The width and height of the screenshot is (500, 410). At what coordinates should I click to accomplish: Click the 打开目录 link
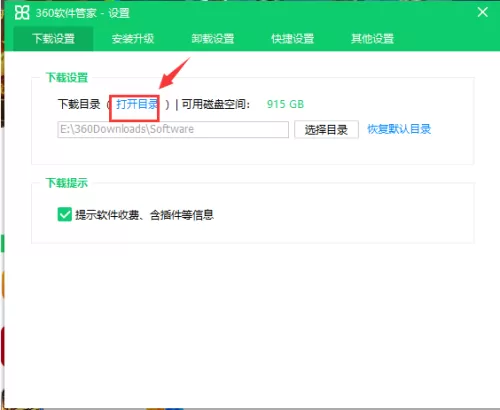[137, 104]
